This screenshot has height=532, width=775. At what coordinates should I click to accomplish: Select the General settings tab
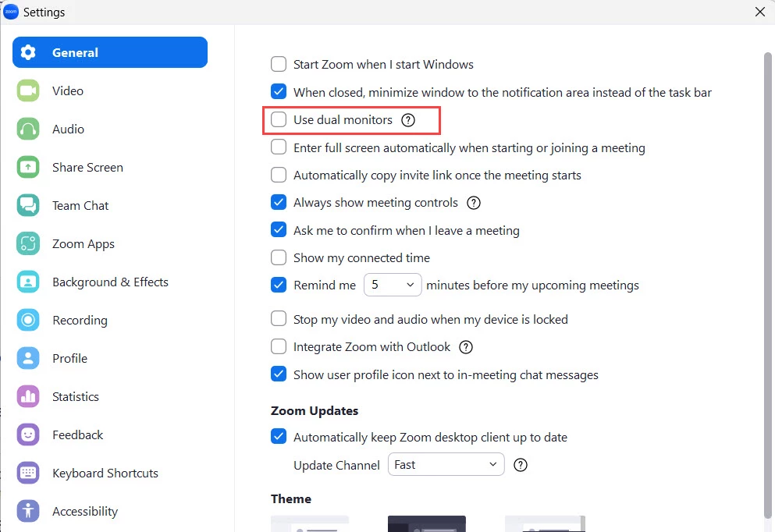110,52
